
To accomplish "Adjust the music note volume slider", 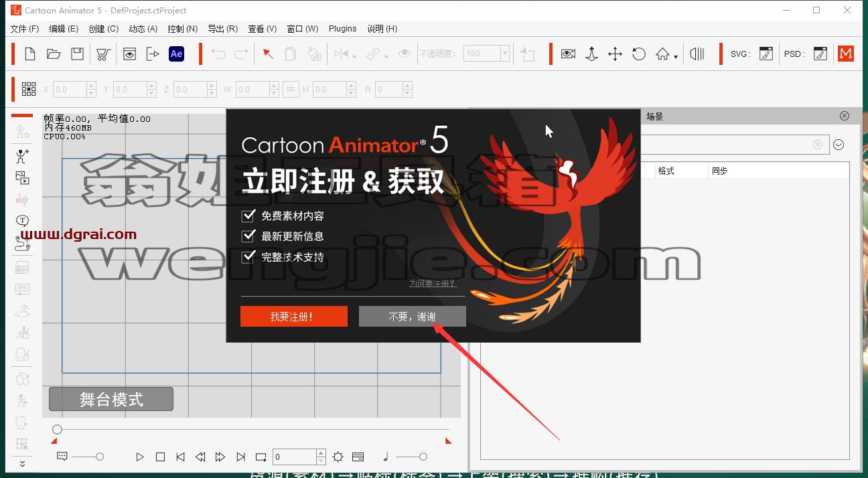I will click(423, 457).
